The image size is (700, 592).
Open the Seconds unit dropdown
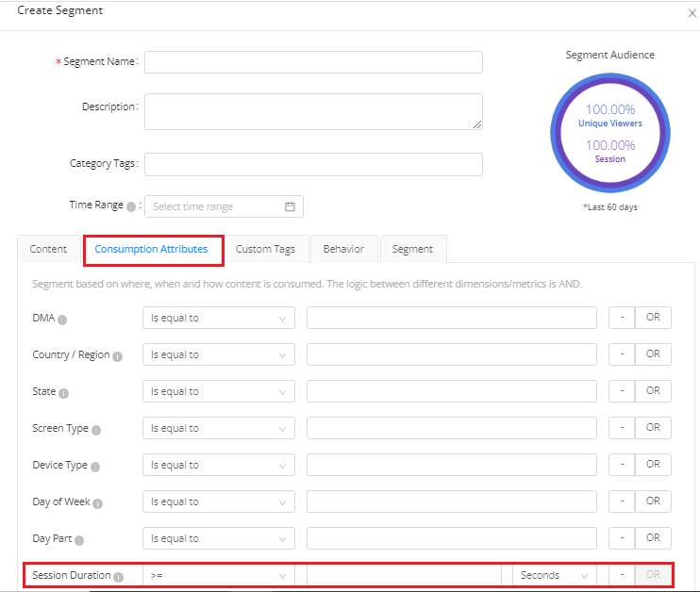(554, 575)
